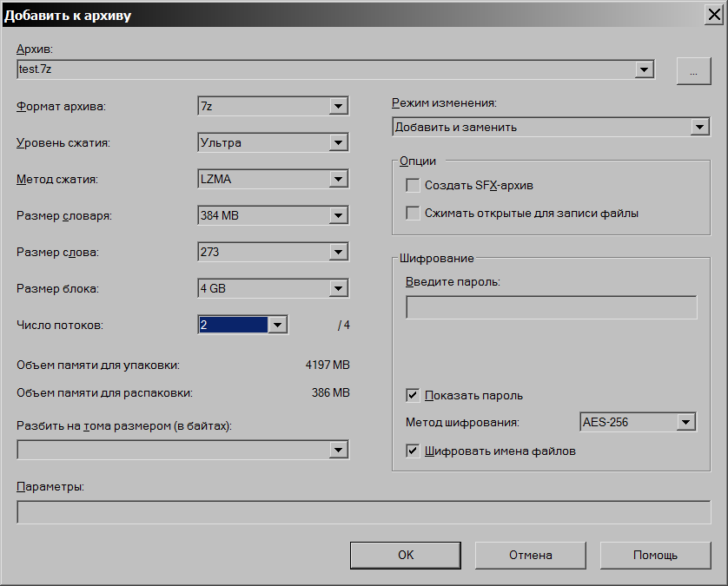Expand the Уровень сжатия dropdown

339,143
